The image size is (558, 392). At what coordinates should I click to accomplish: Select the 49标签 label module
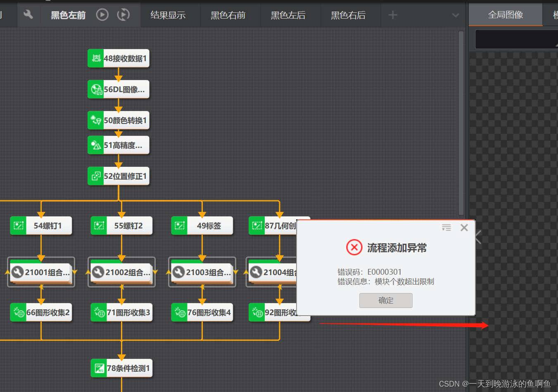click(202, 226)
